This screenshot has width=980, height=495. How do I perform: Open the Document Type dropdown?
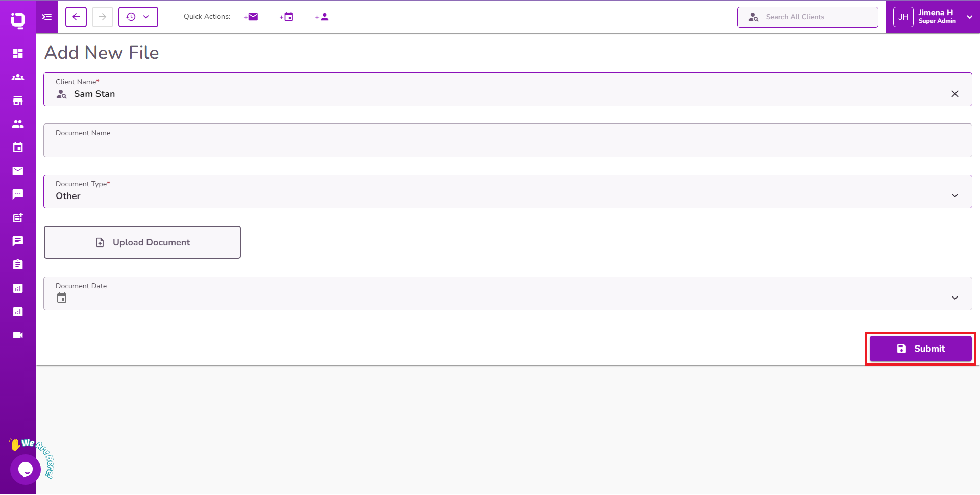pyautogui.click(x=955, y=195)
